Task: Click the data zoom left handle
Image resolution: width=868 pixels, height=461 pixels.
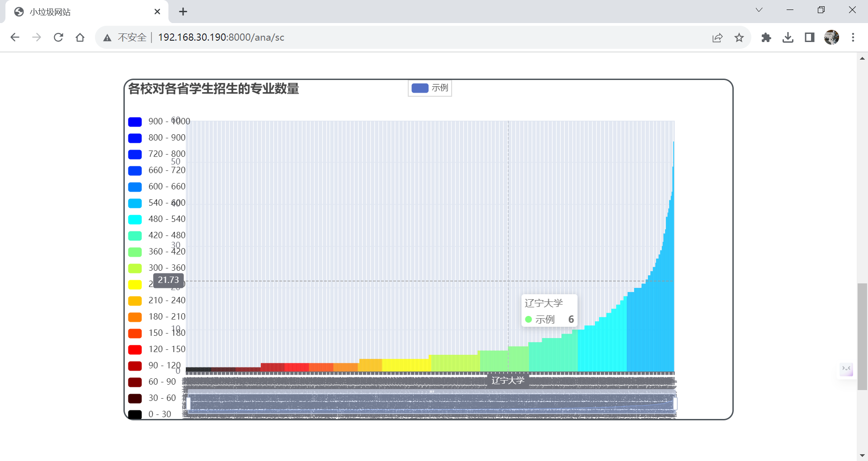Action: click(x=188, y=404)
